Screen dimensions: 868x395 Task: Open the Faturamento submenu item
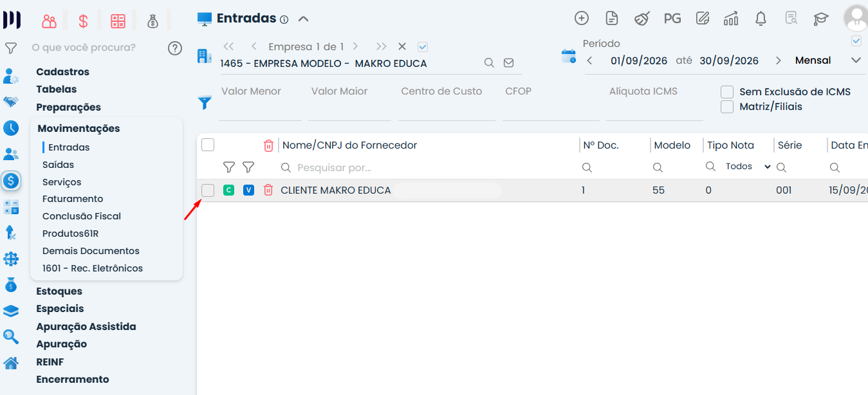pyautogui.click(x=73, y=199)
